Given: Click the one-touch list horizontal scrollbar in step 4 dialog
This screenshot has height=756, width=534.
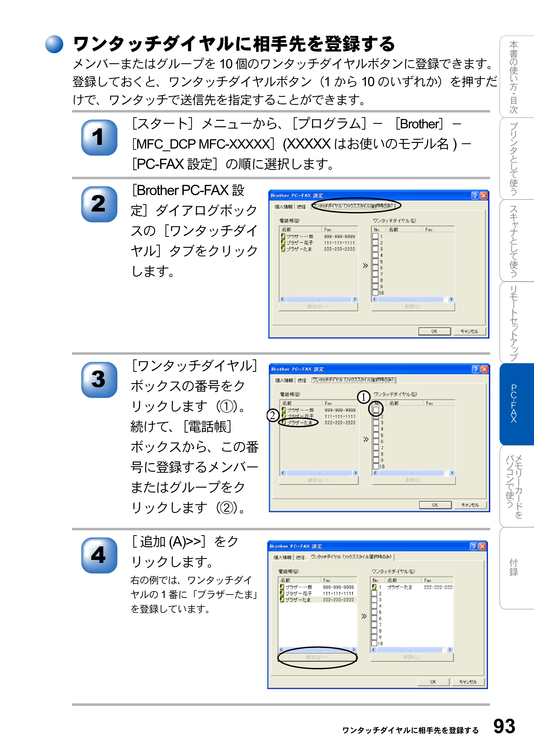Looking at the screenshot, I should [412, 650].
